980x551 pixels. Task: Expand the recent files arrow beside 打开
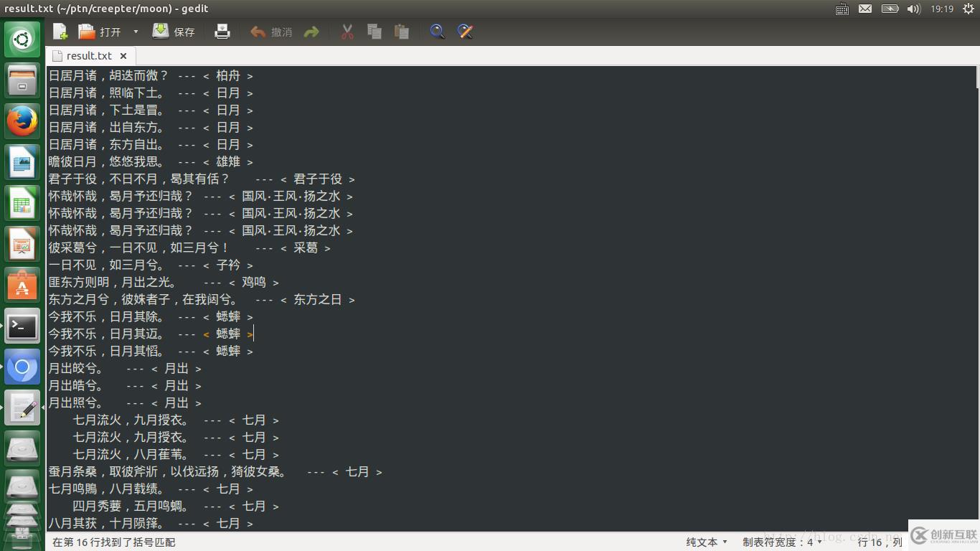[136, 32]
